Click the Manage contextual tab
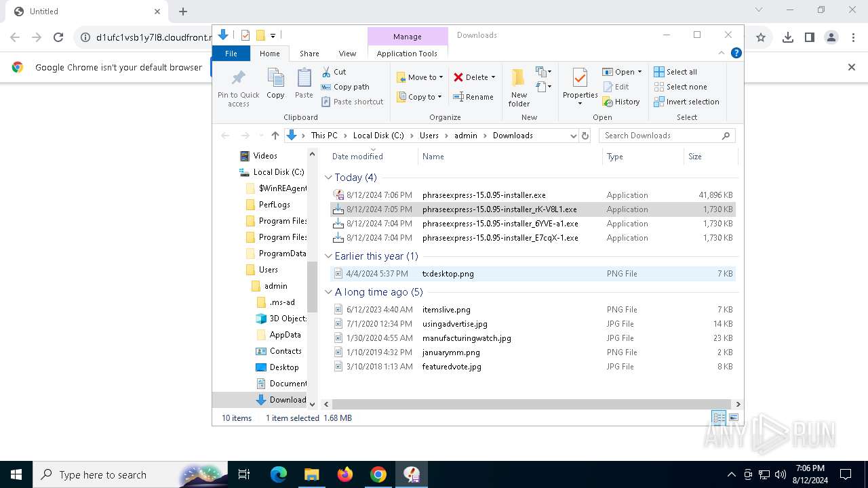Viewport: 868px width, 488px height. point(407,37)
